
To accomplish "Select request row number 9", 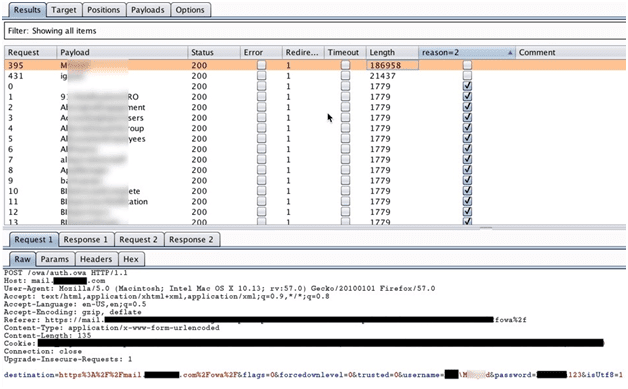I will click(x=11, y=181).
